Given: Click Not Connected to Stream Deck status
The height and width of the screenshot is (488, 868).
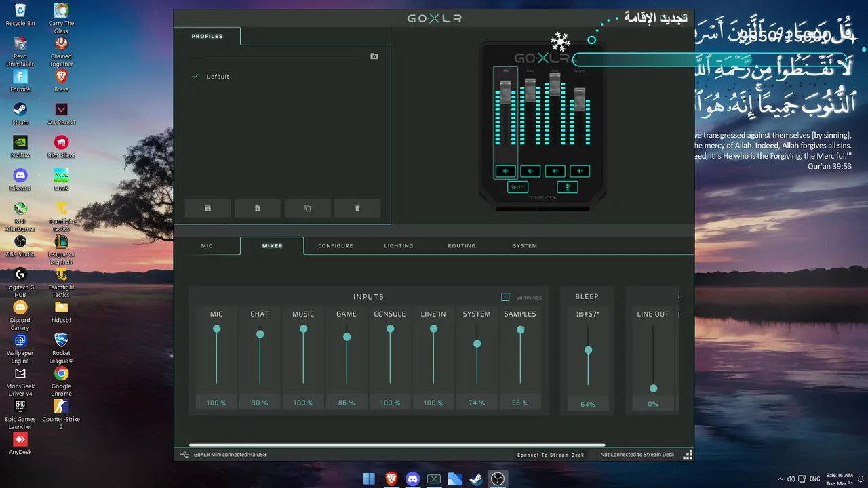Looking at the screenshot, I should point(637,455).
